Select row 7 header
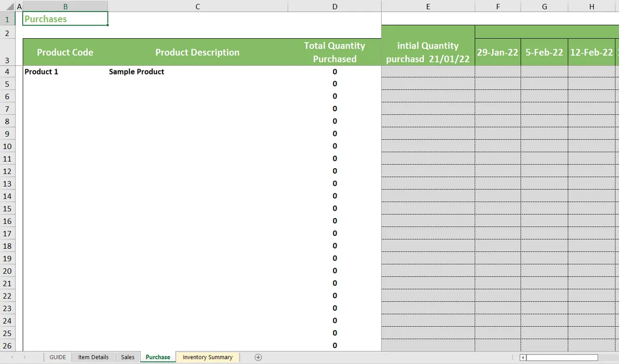619x364 pixels. pyautogui.click(x=7, y=109)
